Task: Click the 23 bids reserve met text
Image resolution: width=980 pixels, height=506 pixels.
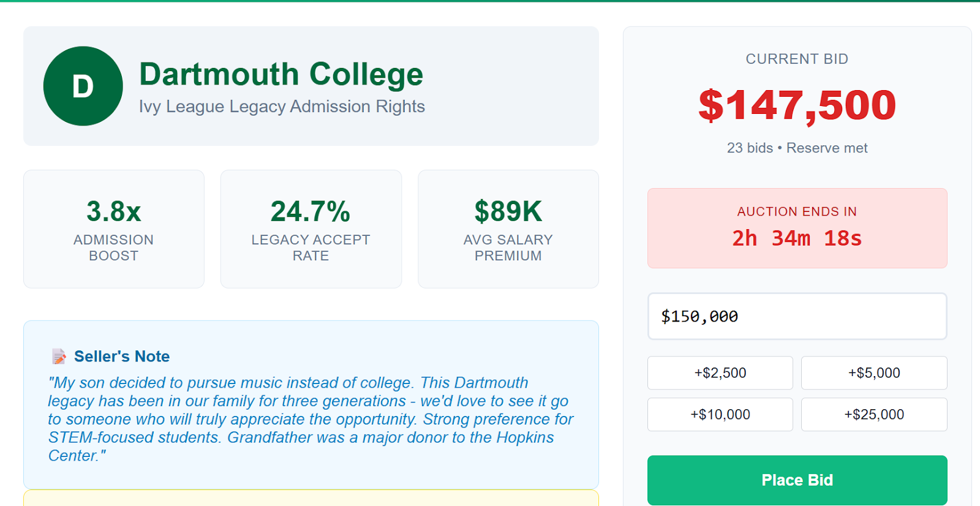Action: [x=797, y=148]
